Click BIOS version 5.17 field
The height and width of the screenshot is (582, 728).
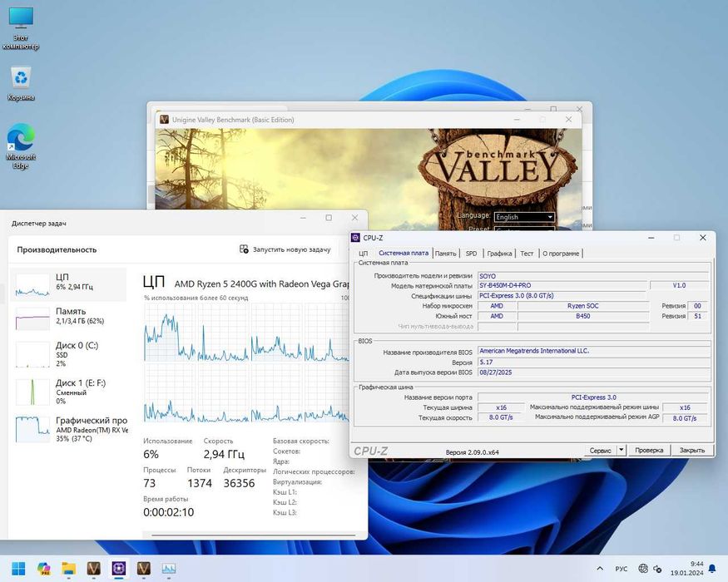point(593,362)
